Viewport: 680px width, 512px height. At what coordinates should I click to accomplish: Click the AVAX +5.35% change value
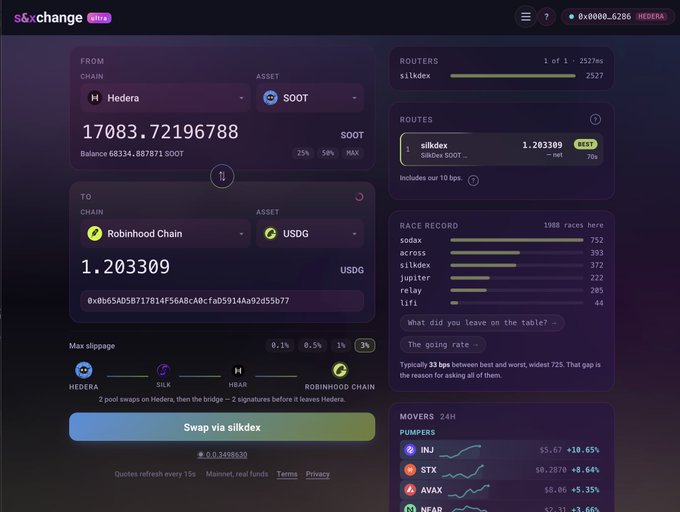click(585, 490)
